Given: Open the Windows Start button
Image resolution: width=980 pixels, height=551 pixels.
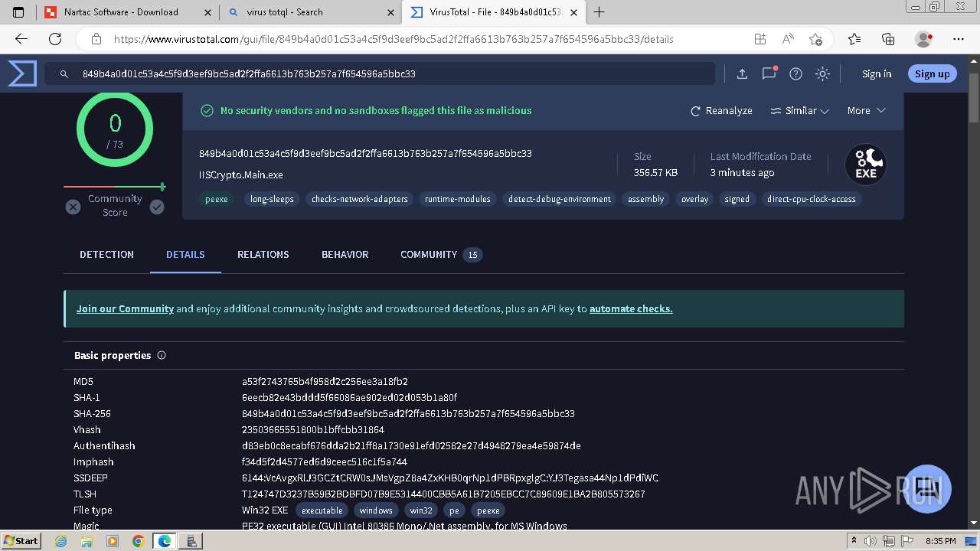Looking at the screenshot, I should click(21, 540).
